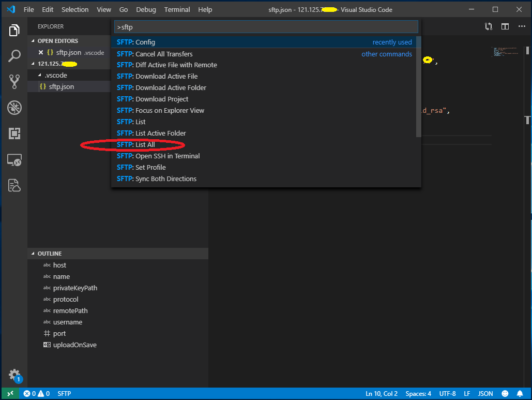Viewport: 532px width, 400px height.
Task: Open the SFTP explorer activity icon
Action: [x=14, y=185]
